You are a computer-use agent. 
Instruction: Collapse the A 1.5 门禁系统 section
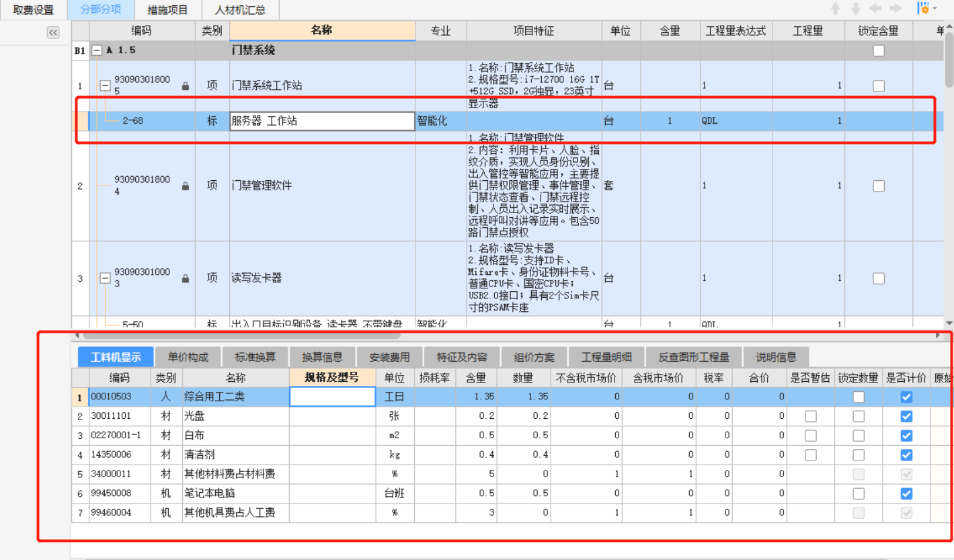click(97, 50)
